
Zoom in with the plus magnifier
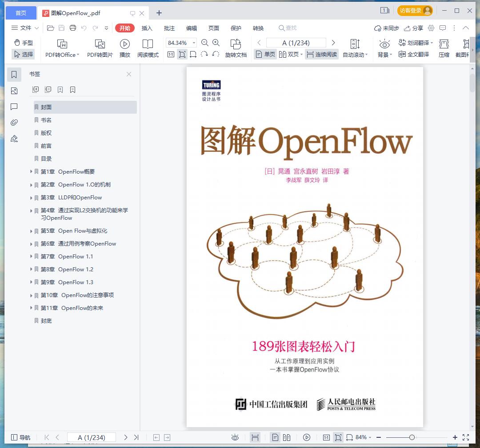[216, 43]
